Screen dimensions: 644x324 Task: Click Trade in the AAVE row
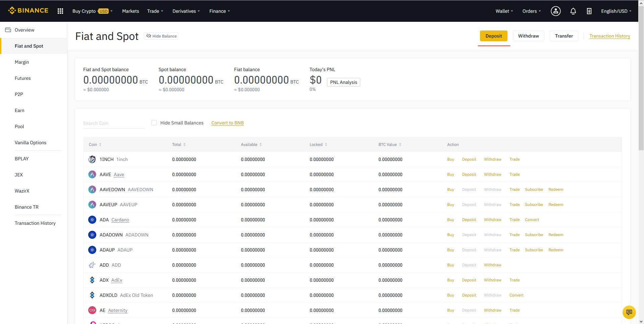(x=514, y=174)
